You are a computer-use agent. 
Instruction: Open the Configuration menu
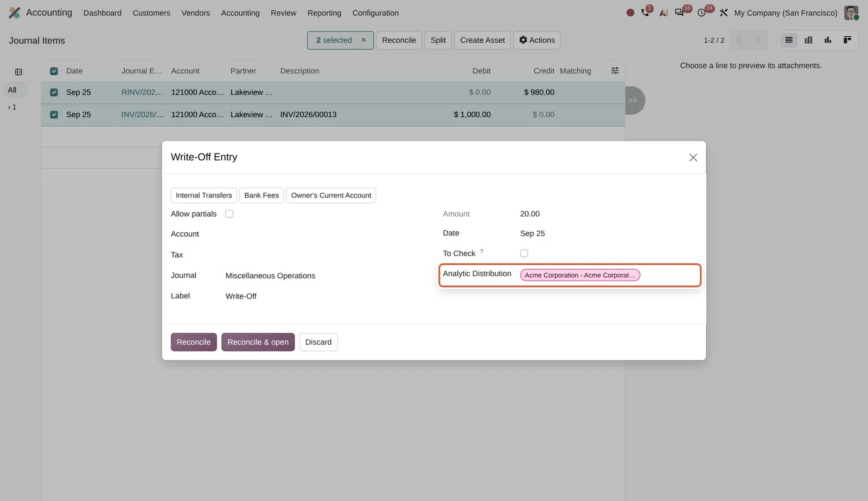click(375, 12)
